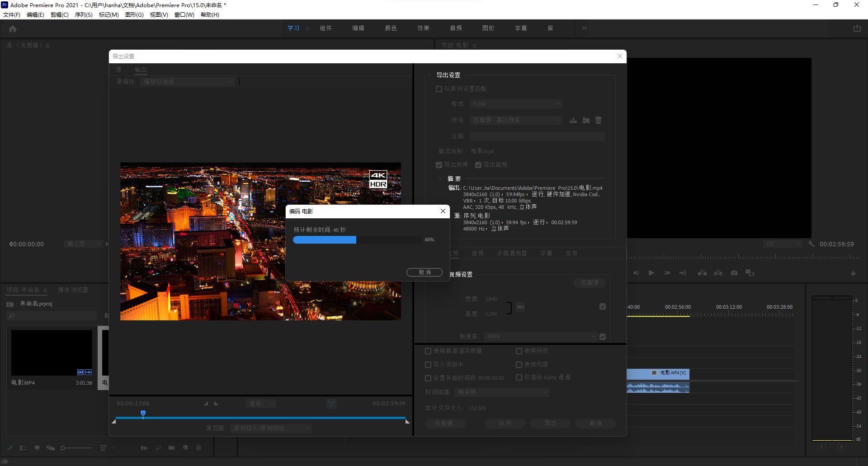Screen dimensions: 868x466
Task: Open the 文件(F) menu
Action: tap(12, 15)
